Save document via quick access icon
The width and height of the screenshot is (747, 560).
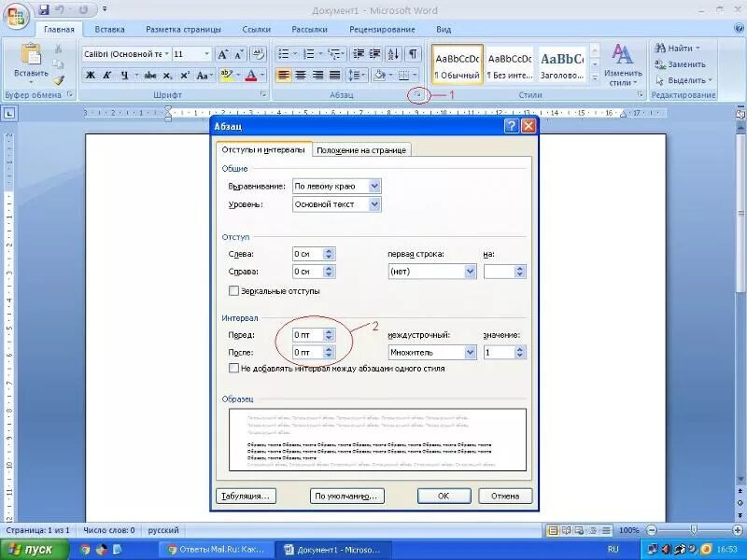click(44, 9)
